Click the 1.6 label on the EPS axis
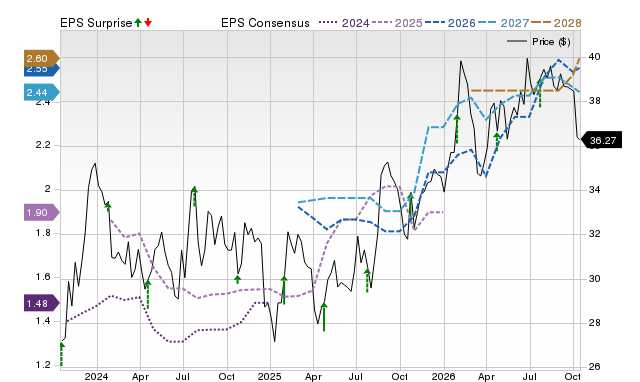Viewport: 640px width, 382px height. (43, 277)
